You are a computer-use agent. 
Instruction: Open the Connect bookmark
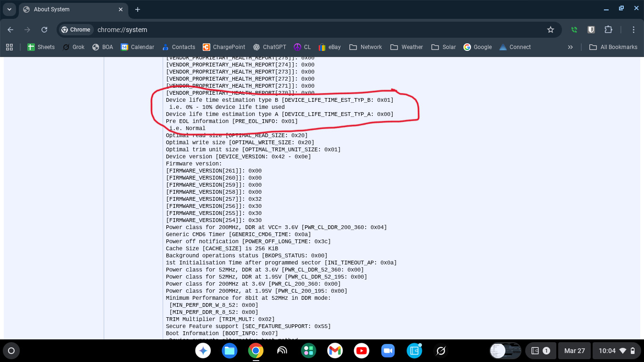tap(515, 47)
